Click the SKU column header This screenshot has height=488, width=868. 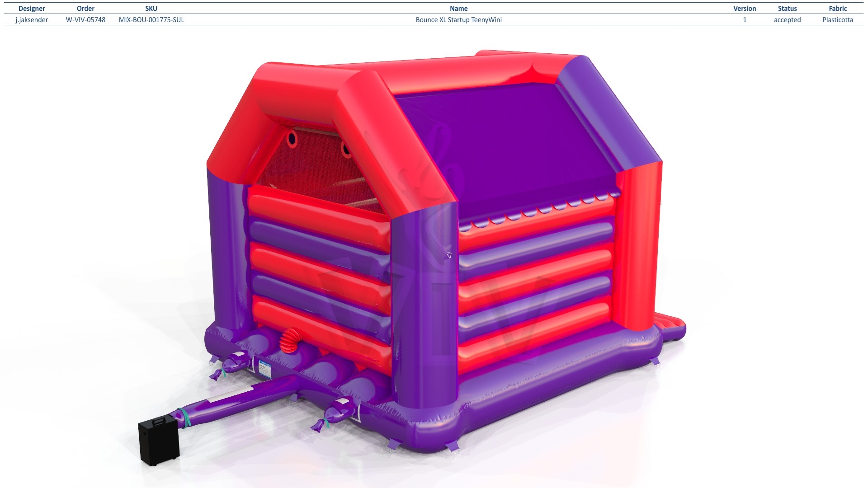[151, 9]
